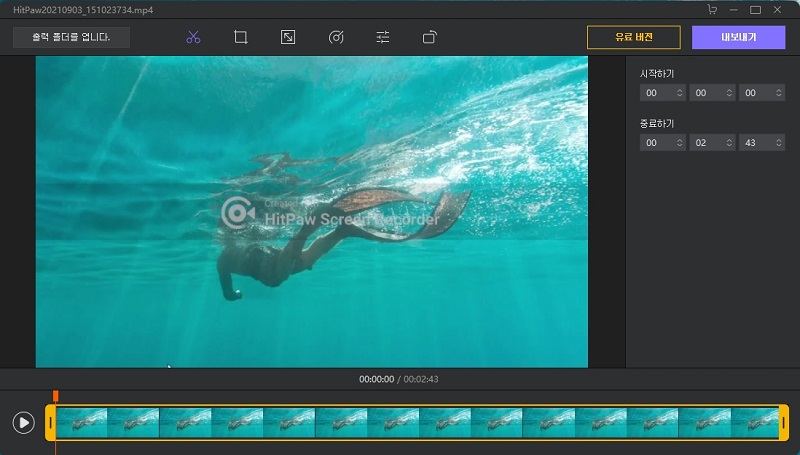Click the left yellow trim handle

click(50, 423)
